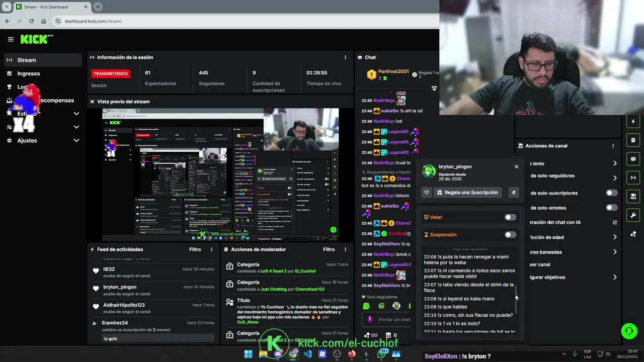
Task: Click the three-dots cluster icon in right rail
Action: click(x=633, y=234)
